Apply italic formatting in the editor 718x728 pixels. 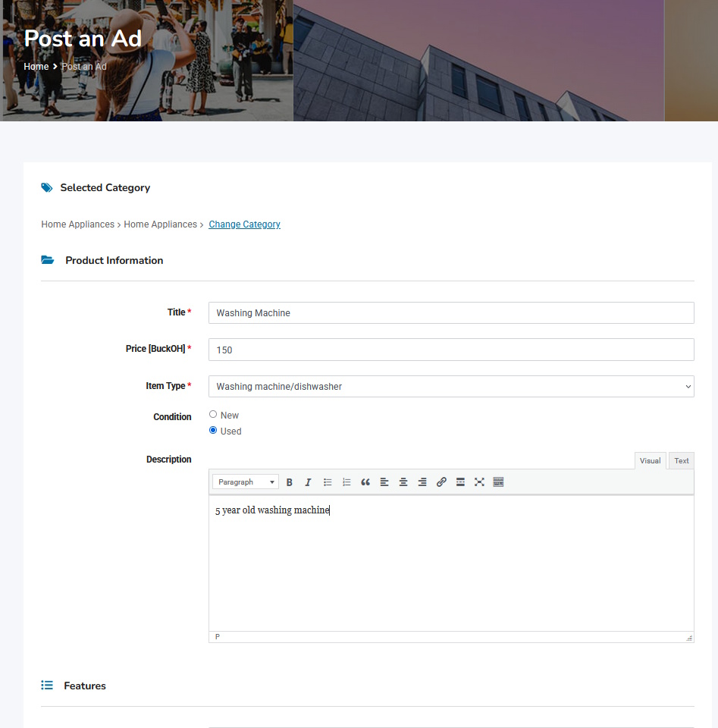[x=308, y=482]
